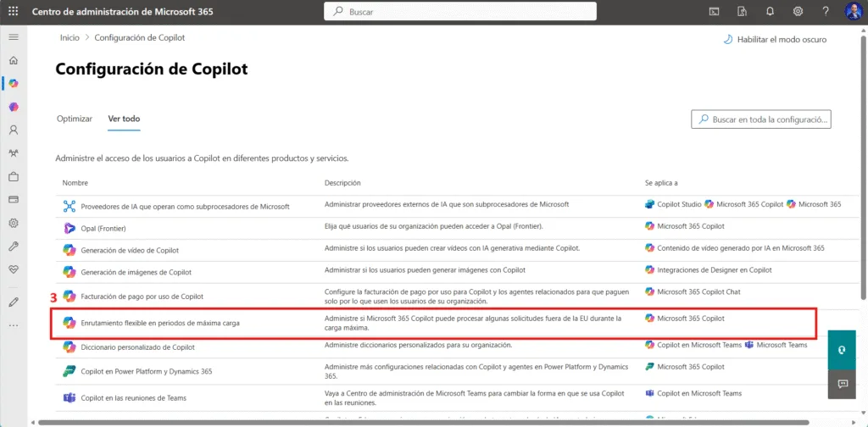Image resolution: width=868 pixels, height=427 pixels.
Task: Click Centro de administración de Microsoft 365 title
Action: pyautogui.click(x=122, y=11)
